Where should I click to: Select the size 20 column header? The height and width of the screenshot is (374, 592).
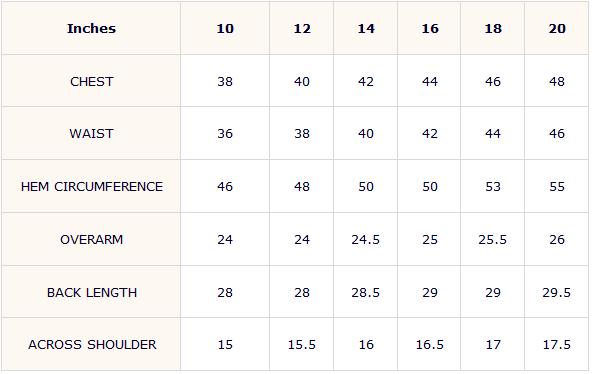click(x=557, y=29)
